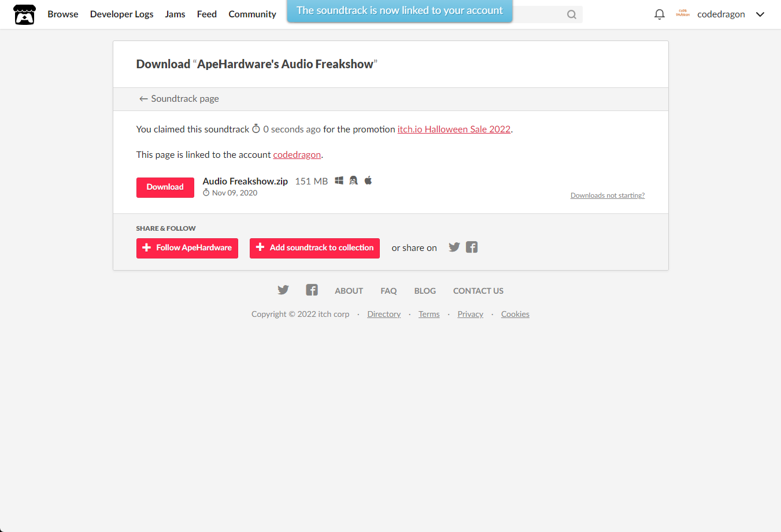Dismiss the 'soundtrack is now linked' notification

400,11
